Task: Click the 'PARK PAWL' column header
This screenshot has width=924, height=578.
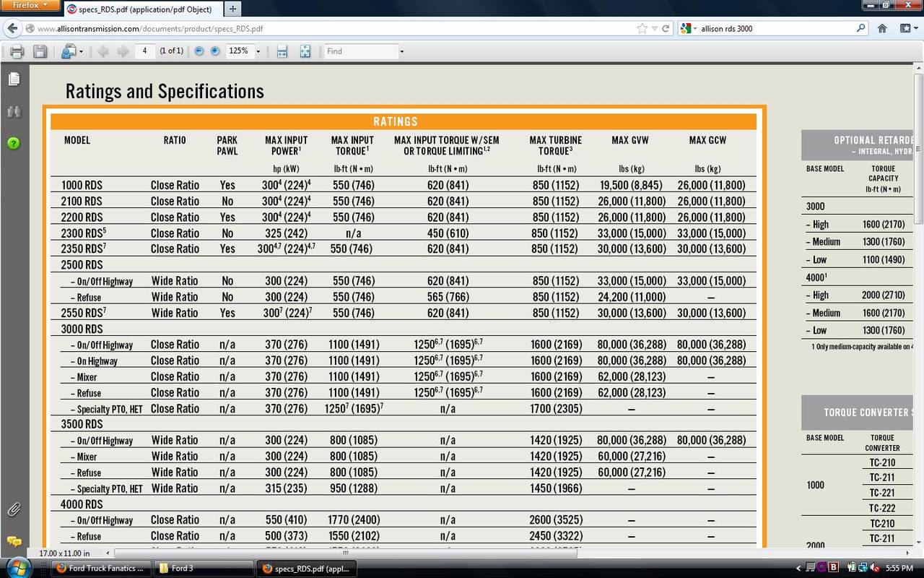Action: click(227, 145)
